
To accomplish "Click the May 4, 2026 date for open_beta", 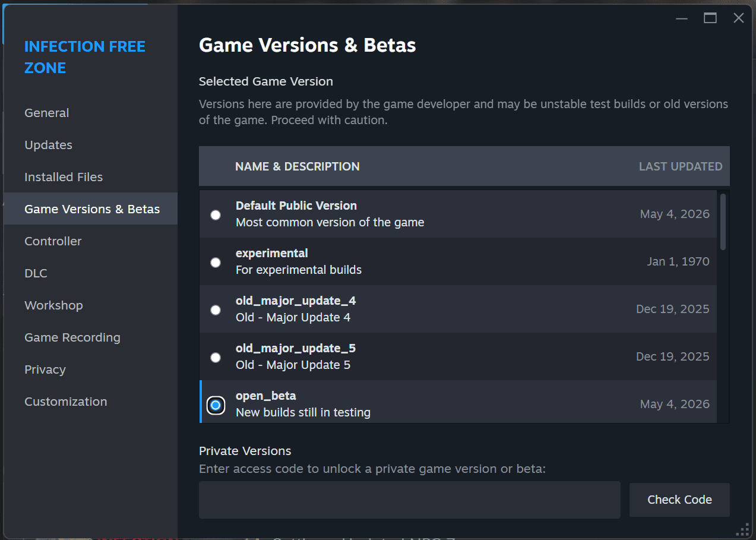I will tap(675, 404).
